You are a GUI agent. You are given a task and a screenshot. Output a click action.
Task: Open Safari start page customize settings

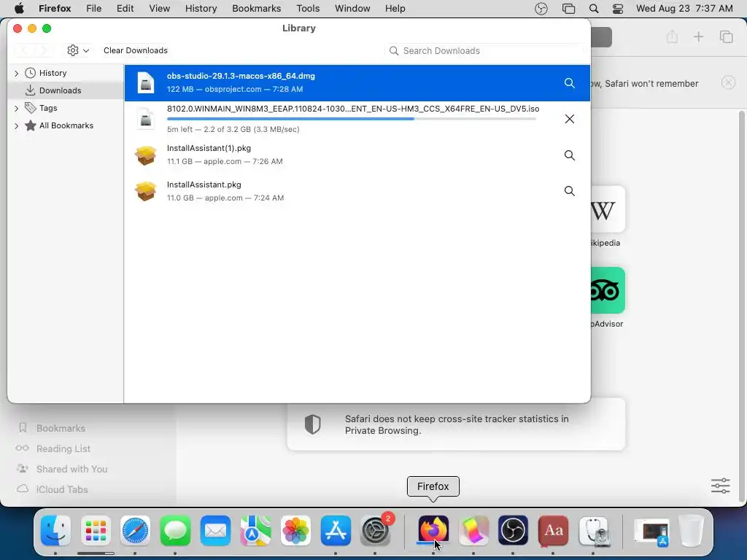720,486
